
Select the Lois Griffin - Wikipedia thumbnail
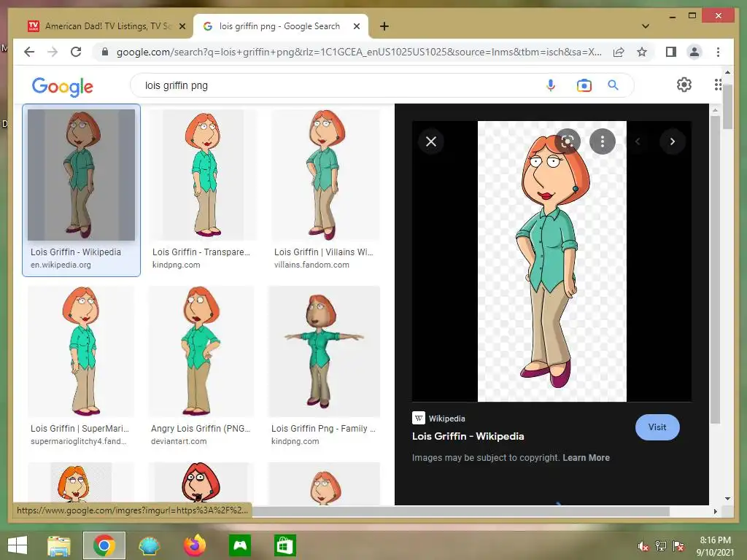[81, 175]
